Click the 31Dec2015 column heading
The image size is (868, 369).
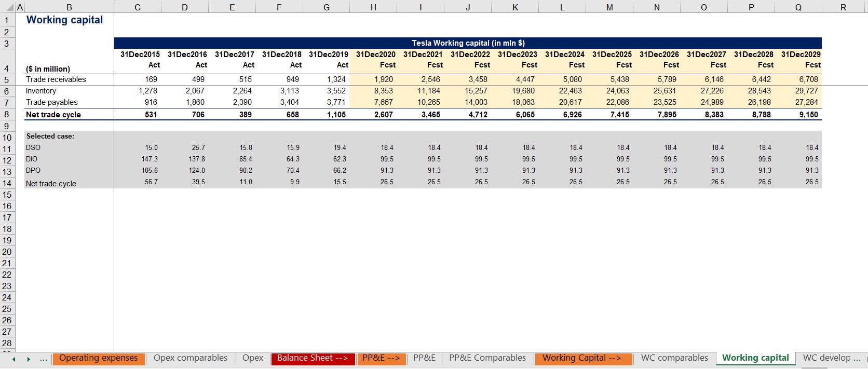[140, 54]
